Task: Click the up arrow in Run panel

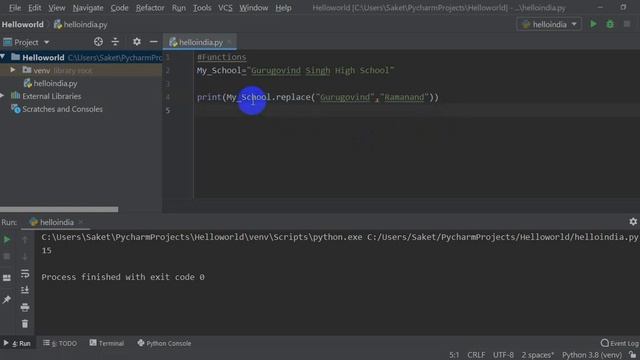Action: pyautogui.click(x=25, y=240)
